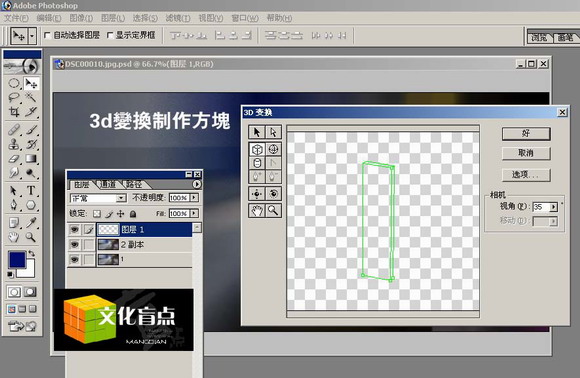Pick the Direct Selection arrow in 3D Transform

[x=273, y=132]
